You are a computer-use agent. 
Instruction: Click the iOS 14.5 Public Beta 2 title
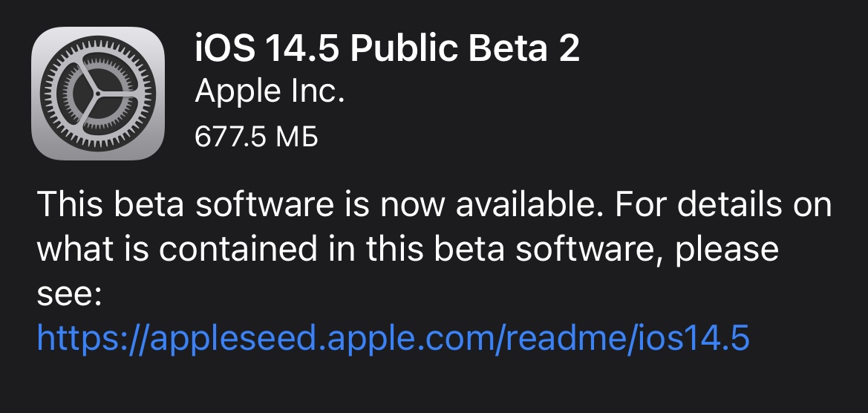click(x=386, y=50)
